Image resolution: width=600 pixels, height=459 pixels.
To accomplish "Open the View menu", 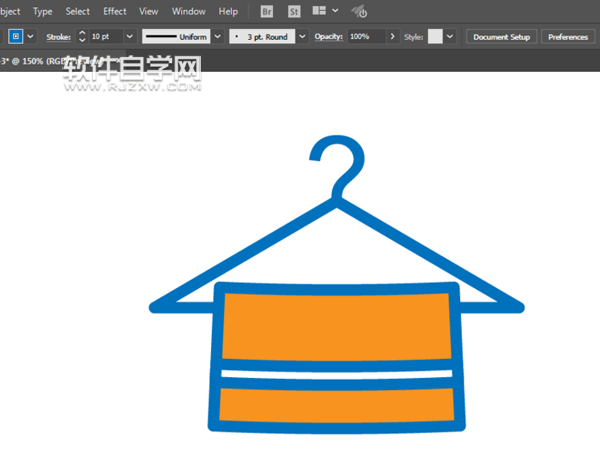I will (x=148, y=11).
